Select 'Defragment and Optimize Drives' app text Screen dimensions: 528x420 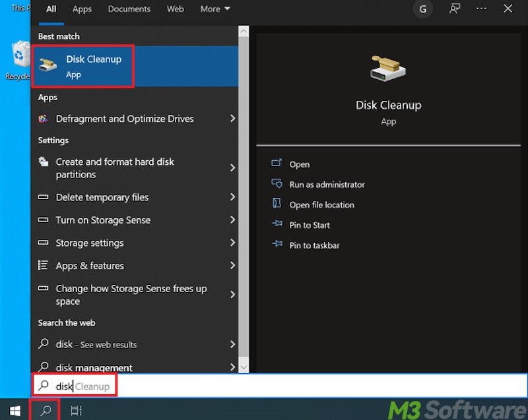(125, 119)
